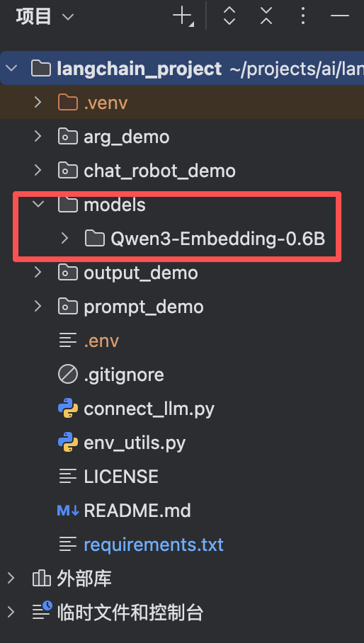Select env_utils.py file
Viewport: 364px width, 643px height.
135,443
